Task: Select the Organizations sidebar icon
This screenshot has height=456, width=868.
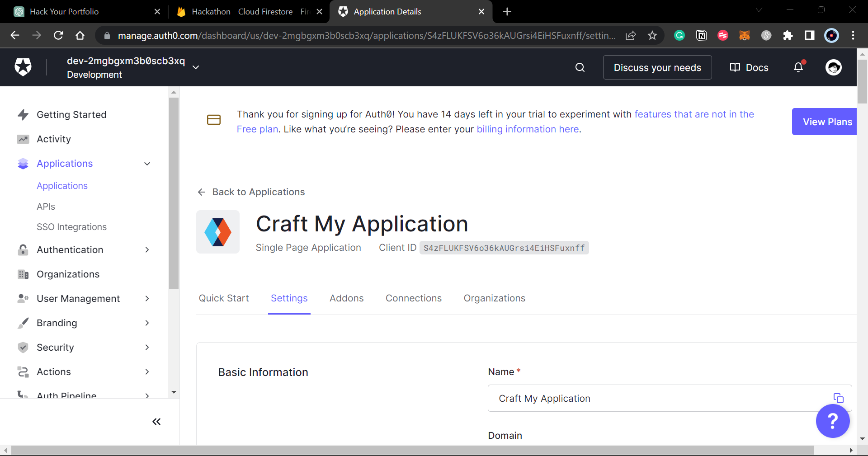Action: click(23, 274)
